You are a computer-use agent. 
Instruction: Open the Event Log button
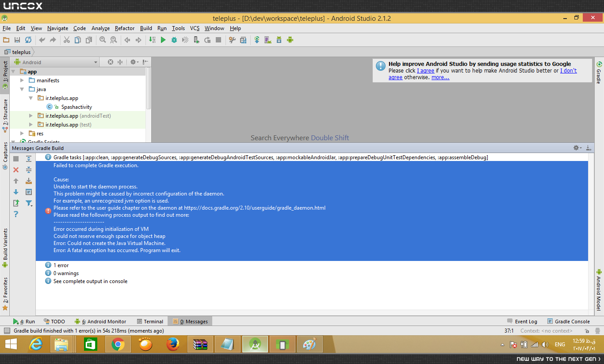click(522, 322)
